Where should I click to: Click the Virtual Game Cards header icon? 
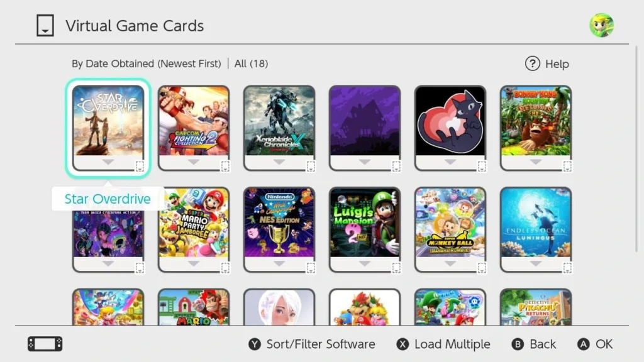click(45, 25)
